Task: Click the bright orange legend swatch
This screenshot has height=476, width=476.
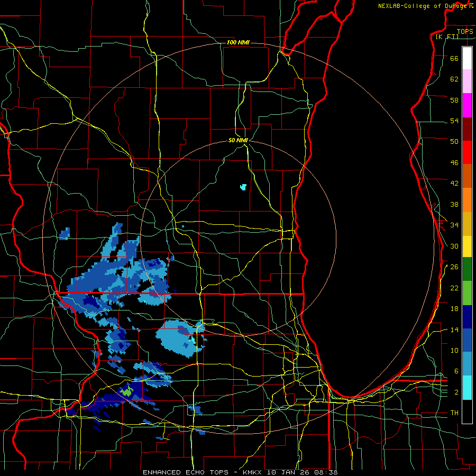Action: coord(467,200)
